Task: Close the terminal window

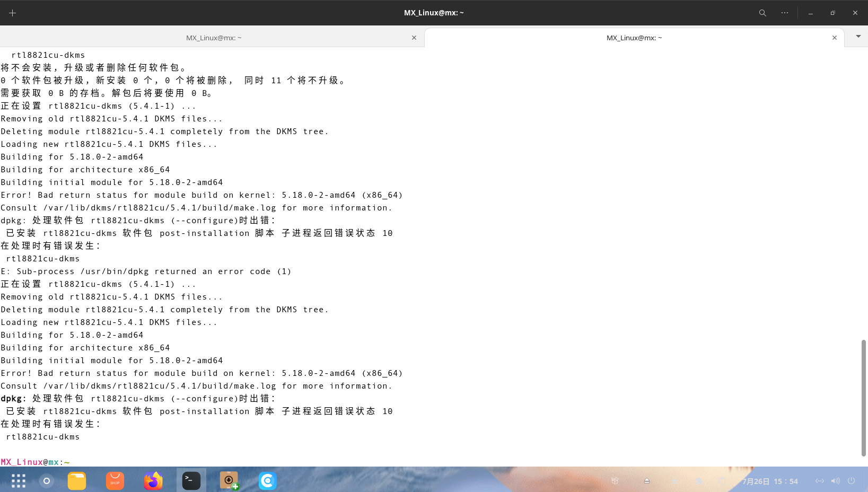Action: coord(855,13)
